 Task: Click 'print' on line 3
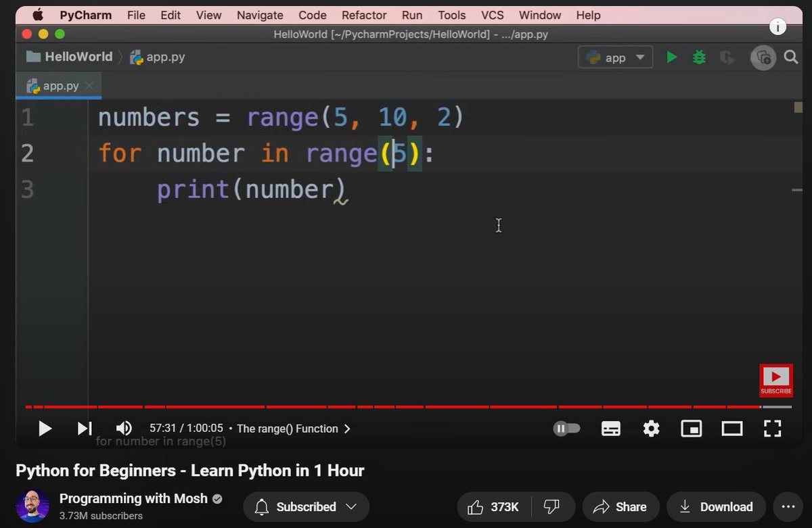(x=193, y=190)
